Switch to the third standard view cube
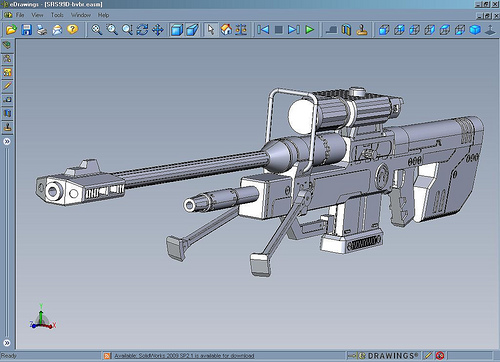500x362 pixels. coord(414,30)
